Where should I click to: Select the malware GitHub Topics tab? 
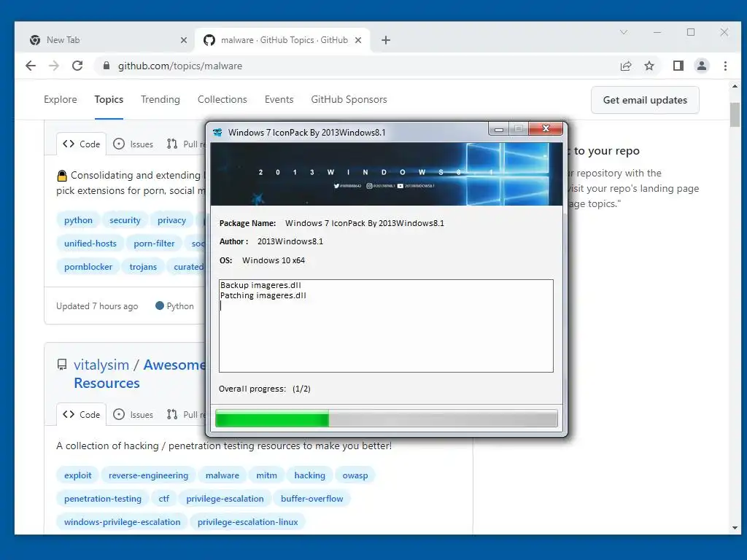click(284, 40)
